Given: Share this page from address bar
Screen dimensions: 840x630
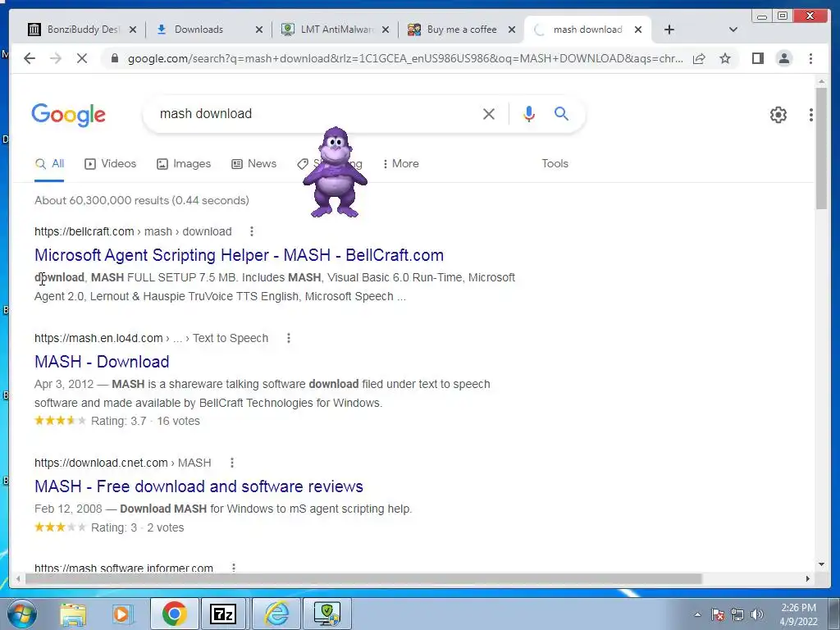Looking at the screenshot, I should [x=699, y=58].
